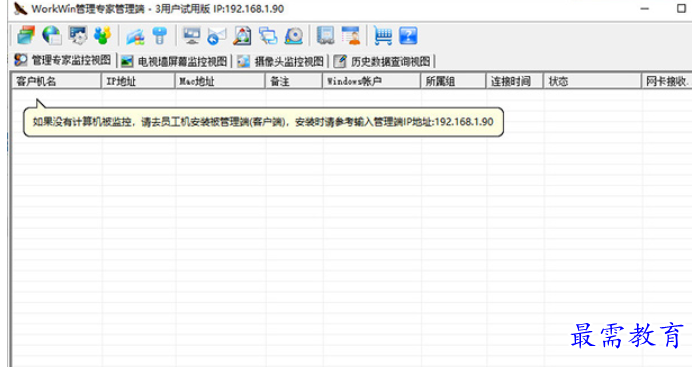Sort by IP地址 column header
The width and height of the screenshot is (692, 367).
[x=138, y=81]
